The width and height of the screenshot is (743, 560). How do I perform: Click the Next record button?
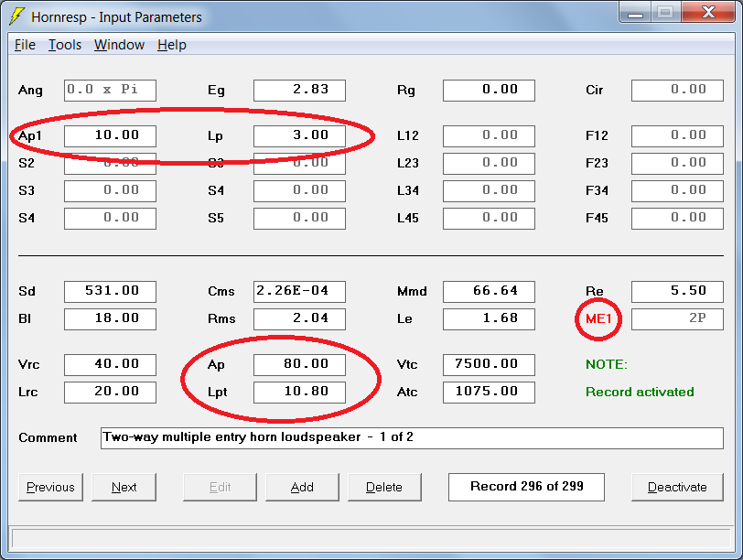124,487
